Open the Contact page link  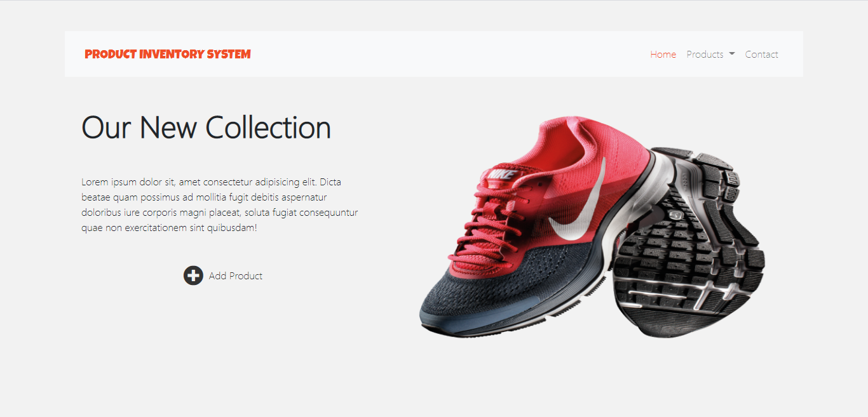click(x=761, y=55)
